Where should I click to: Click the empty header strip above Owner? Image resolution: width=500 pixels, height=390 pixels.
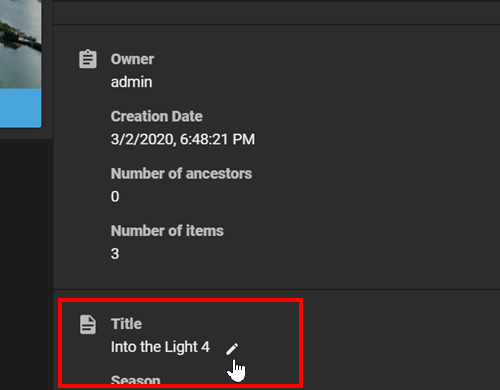coord(277,12)
